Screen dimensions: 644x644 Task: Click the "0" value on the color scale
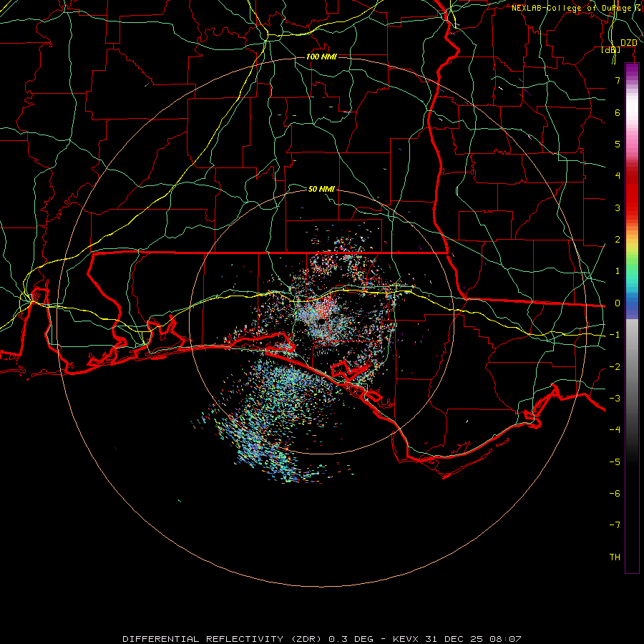(618, 303)
